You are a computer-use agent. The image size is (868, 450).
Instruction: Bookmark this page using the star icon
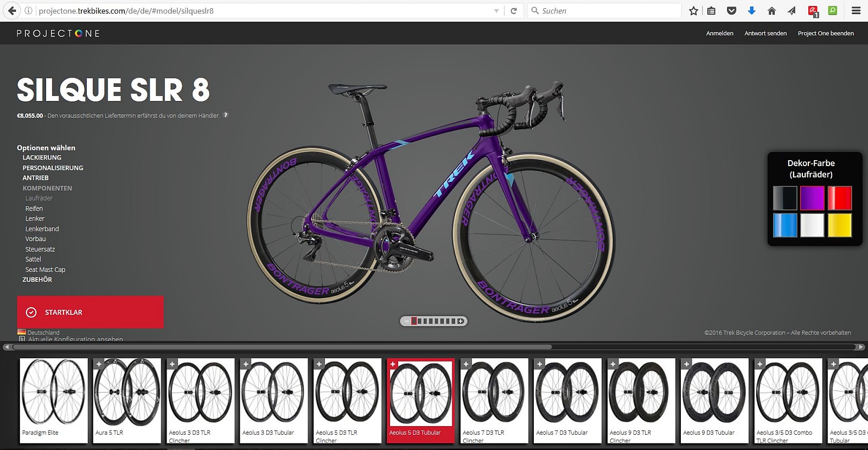(693, 11)
